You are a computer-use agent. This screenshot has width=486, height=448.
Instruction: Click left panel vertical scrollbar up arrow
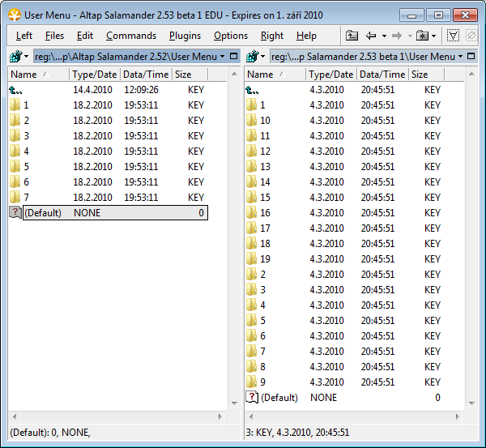[x=234, y=74]
